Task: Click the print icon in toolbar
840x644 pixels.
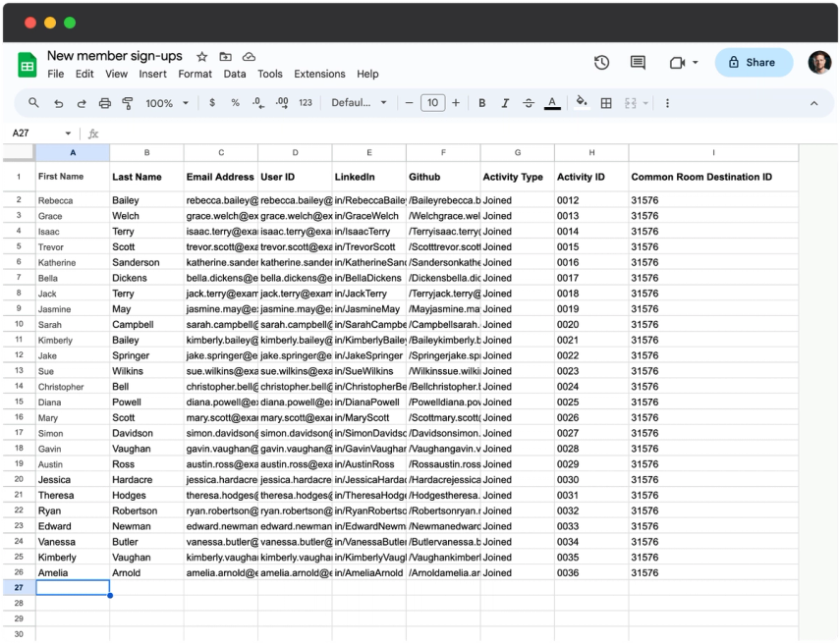Action: point(105,103)
